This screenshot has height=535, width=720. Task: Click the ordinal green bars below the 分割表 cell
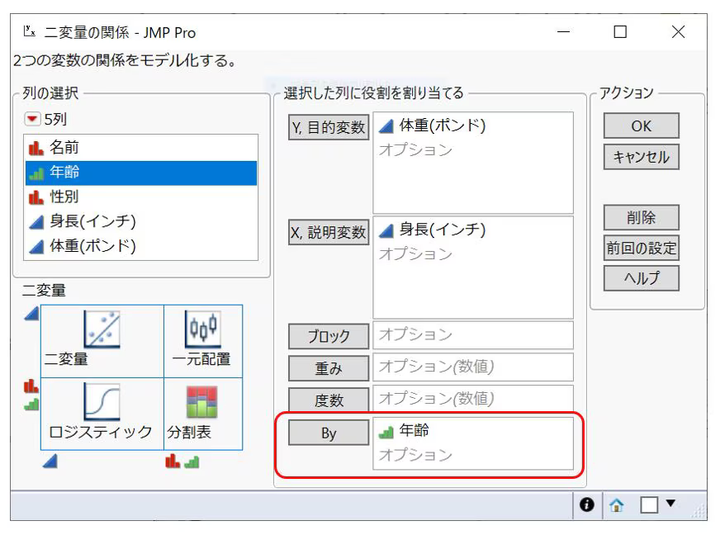click(x=191, y=462)
